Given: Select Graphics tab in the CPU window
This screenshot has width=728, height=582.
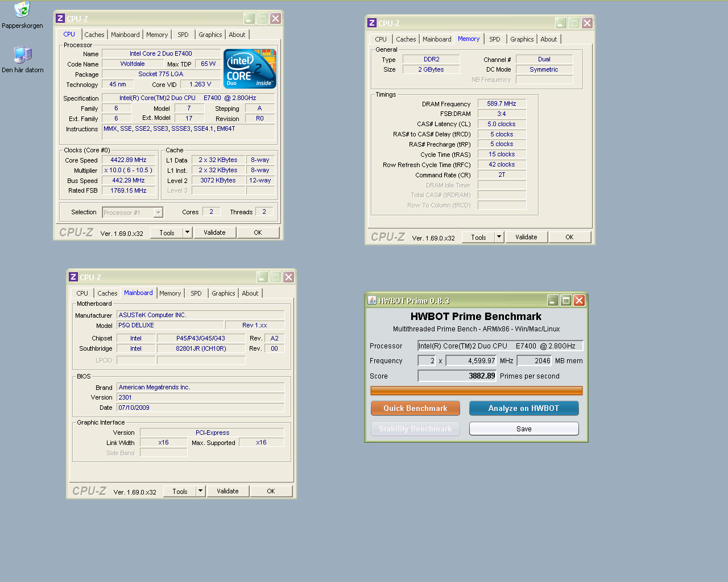Looking at the screenshot, I should [210, 35].
